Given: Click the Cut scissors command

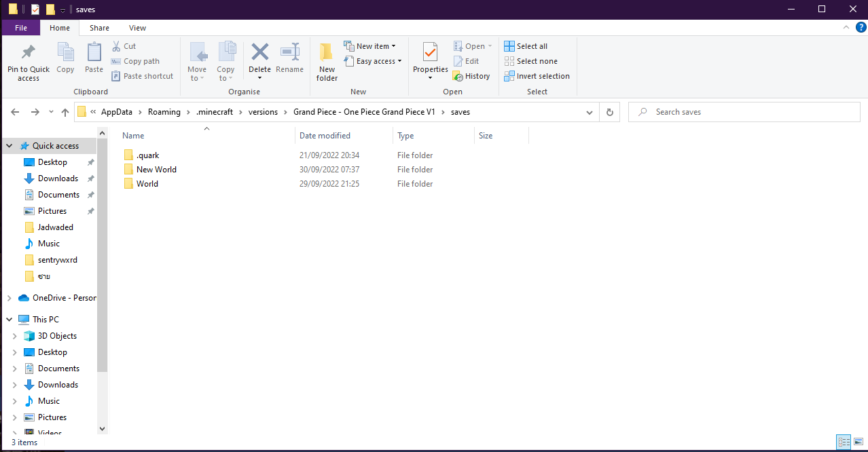Looking at the screenshot, I should click(123, 46).
